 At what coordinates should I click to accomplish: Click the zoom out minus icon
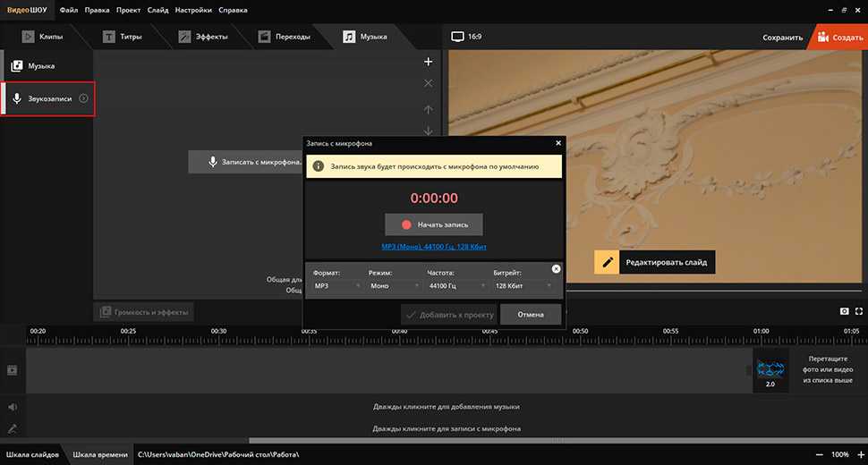820,454
